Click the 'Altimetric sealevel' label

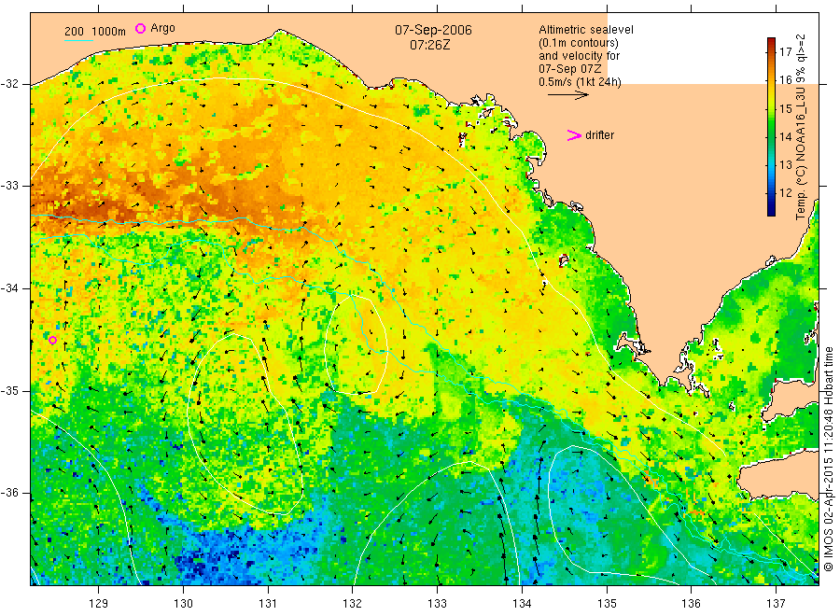coord(585,30)
